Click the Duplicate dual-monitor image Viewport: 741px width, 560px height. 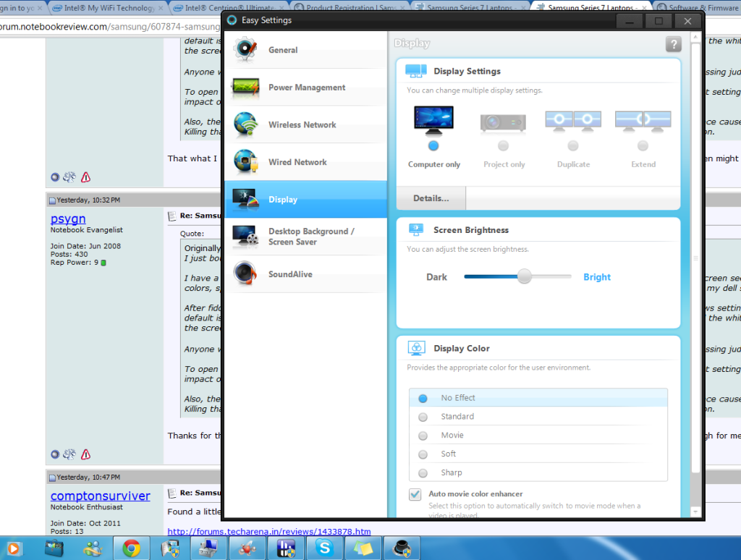point(573,122)
